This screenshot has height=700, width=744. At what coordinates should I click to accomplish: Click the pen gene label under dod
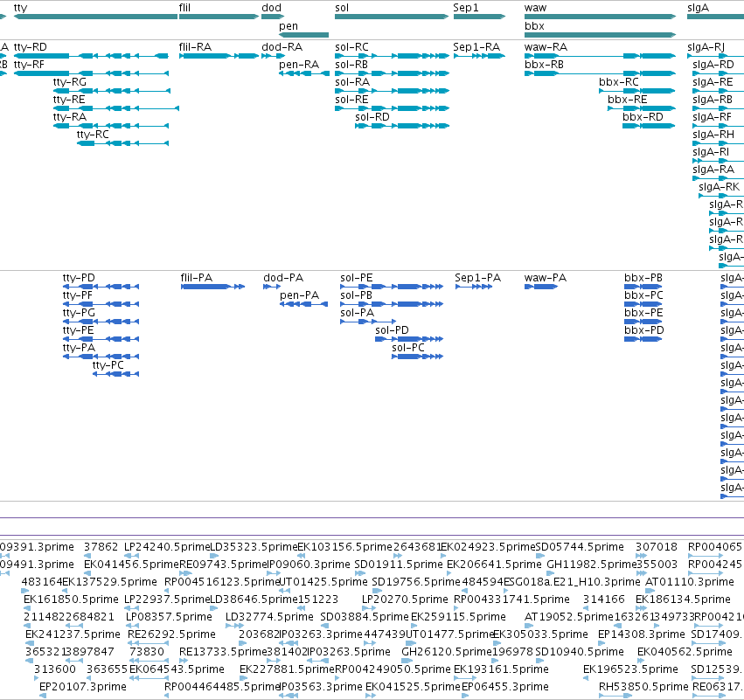tap(289, 26)
